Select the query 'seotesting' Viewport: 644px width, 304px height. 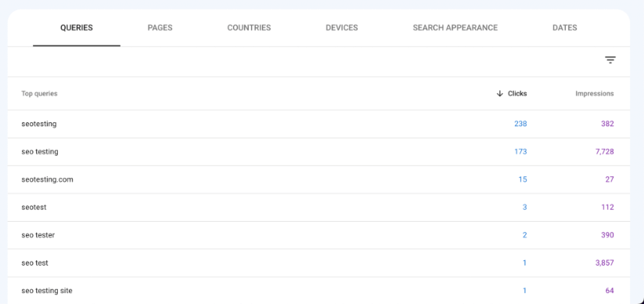tap(39, 124)
